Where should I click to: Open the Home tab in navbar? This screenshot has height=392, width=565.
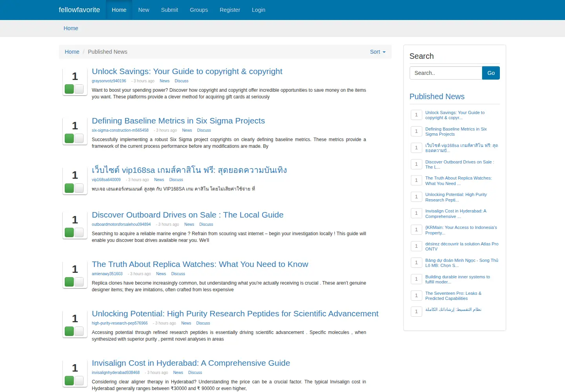119,10
